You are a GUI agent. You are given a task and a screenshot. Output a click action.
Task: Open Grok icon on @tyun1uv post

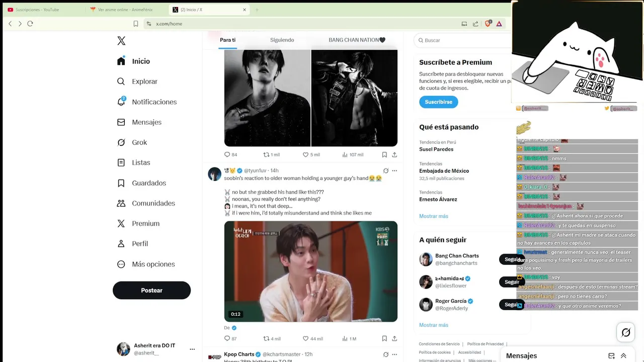(x=386, y=170)
